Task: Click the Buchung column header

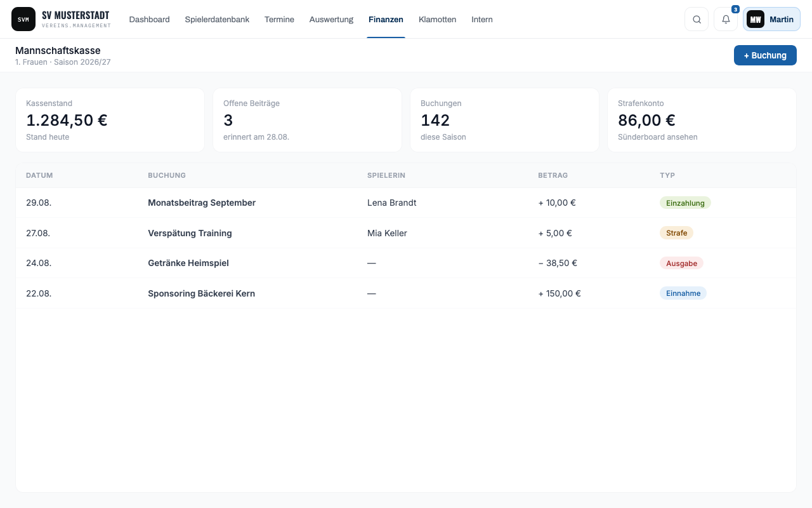Action: (x=167, y=175)
